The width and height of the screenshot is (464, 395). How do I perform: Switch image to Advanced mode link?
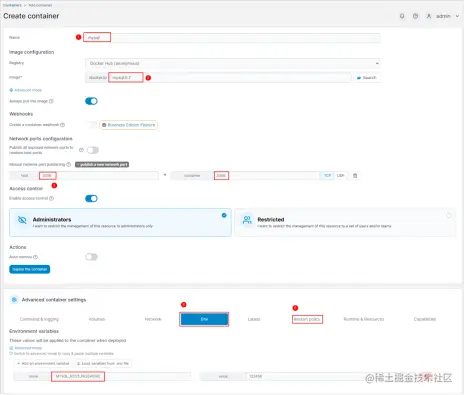pos(26,90)
